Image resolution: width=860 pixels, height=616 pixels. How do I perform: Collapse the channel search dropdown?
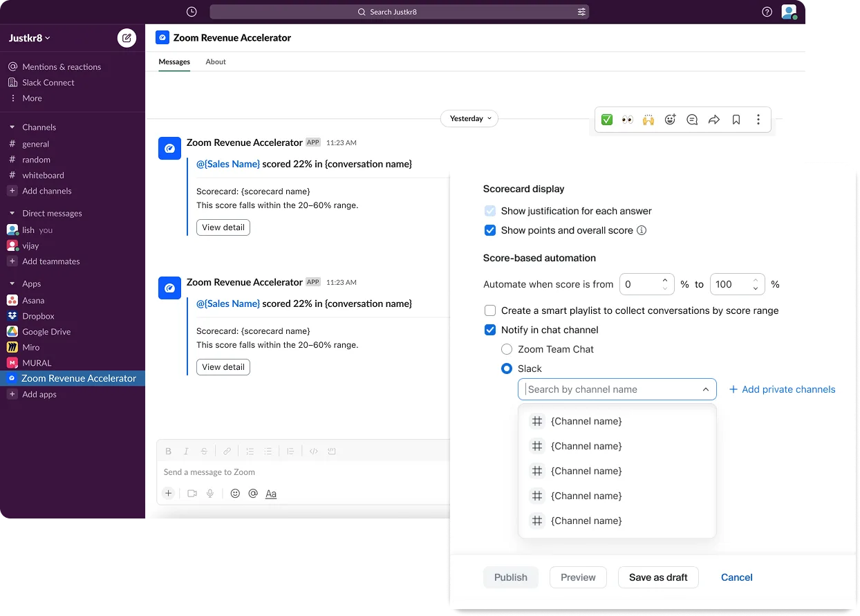click(x=706, y=389)
